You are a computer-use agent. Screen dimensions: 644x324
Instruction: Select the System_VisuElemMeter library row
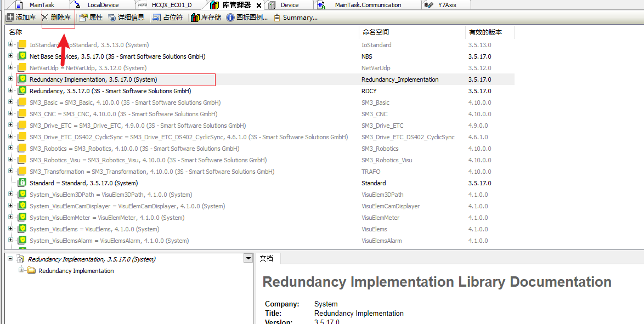[106, 218]
